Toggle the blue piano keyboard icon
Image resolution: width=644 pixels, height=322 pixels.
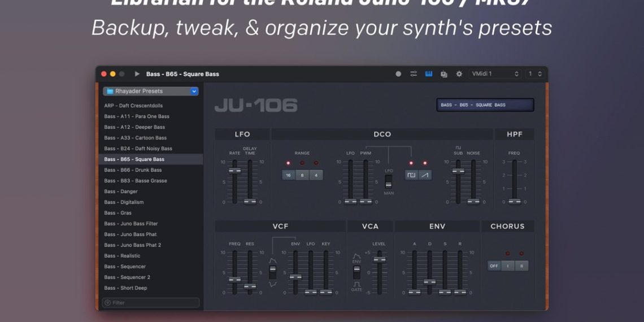[429, 74]
